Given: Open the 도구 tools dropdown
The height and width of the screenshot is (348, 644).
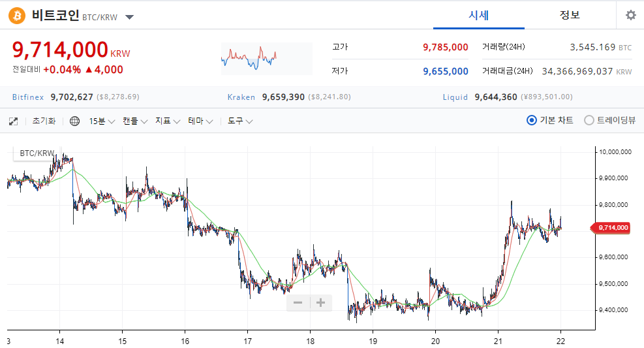Looking at the screenshot, I should [240, 121].
